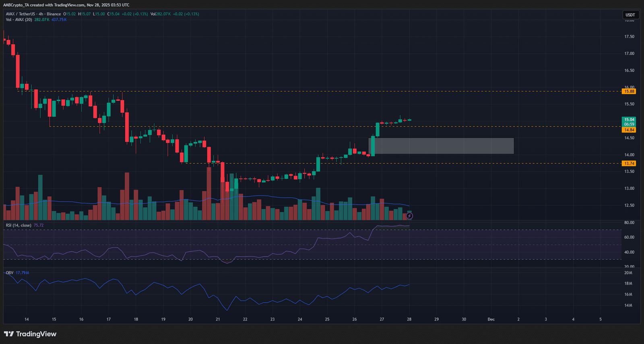This screenshot has height=344, width=644.
Task: Click the AMBCrypto_TA TradingView.com header text
Action: coord(66,5)
